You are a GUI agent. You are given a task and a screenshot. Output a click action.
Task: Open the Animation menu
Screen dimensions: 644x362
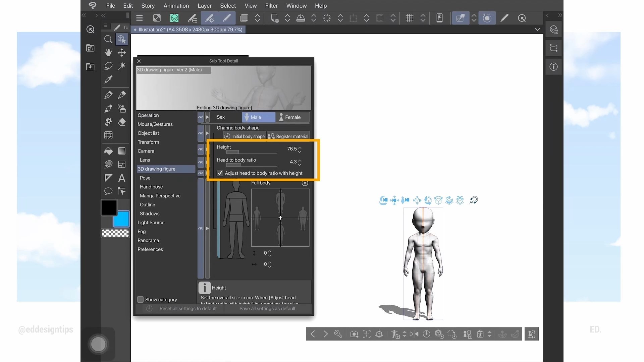click(x=176, y=6)
